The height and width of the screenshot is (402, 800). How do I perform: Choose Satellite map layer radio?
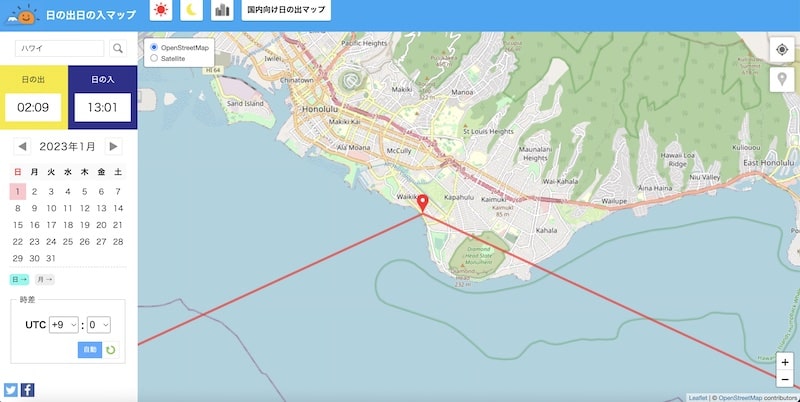point(154,58)
